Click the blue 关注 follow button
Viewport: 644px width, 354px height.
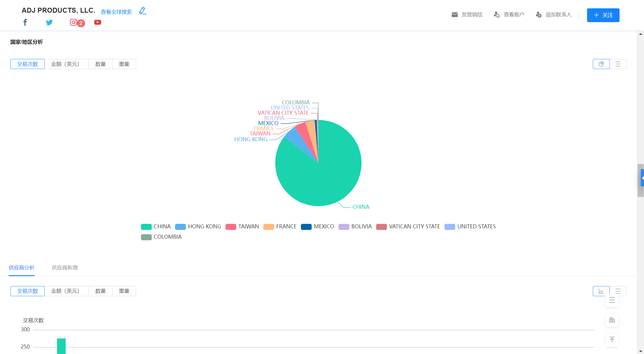tap(603, 15)
